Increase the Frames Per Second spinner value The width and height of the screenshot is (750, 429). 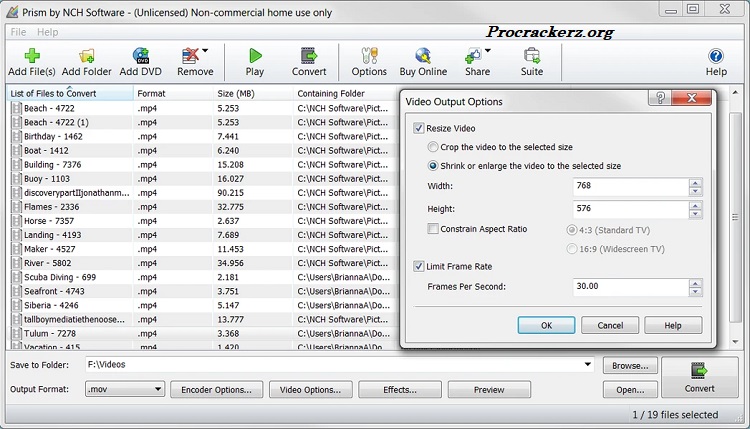pyautogui.click(x=695, y=282)
